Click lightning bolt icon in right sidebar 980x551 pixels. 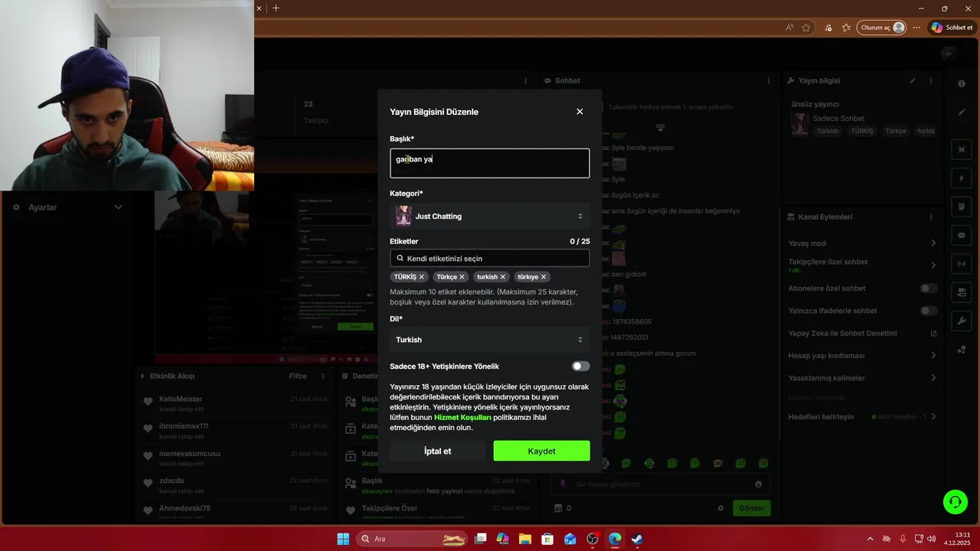(x=962, y=178)
